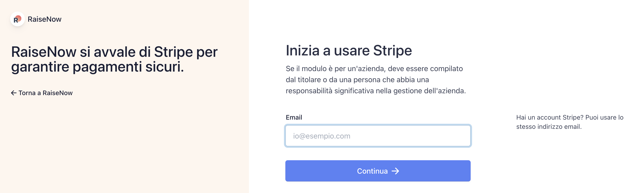The height and width of the screenshot is (193, 644).
Task: Click the "stesso indirizzo email" hint line
Action: (549, 127)
